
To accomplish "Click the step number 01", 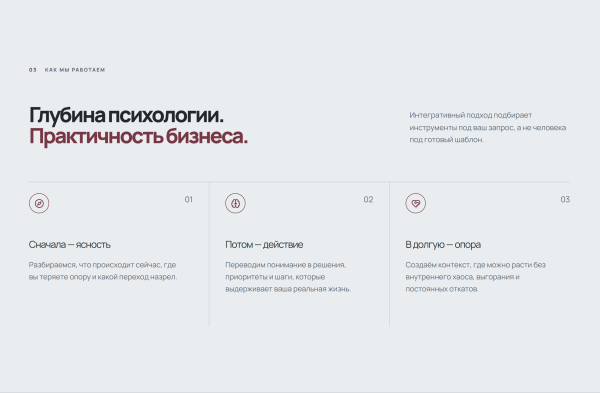I will click(189, 199).
